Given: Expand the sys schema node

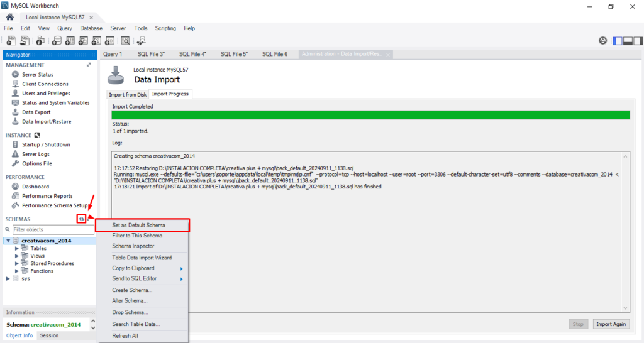Looking at the screenshot, I should pyautogui.click(x=8, y=278).
